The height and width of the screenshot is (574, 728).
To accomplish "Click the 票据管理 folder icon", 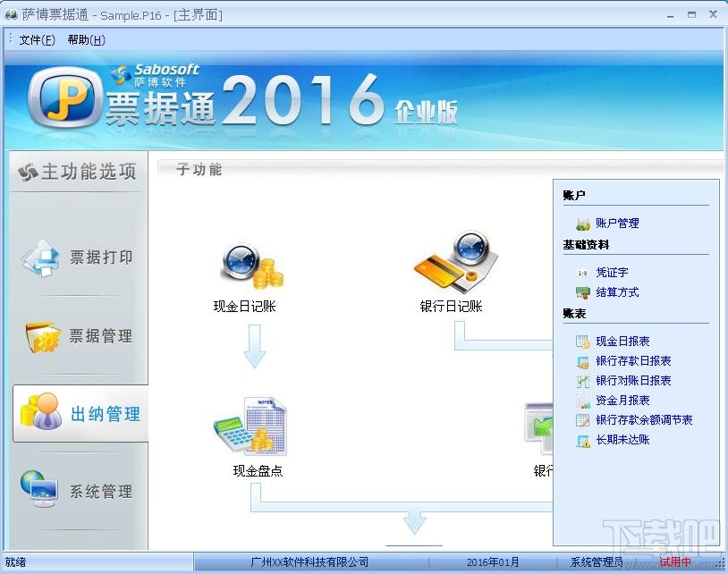I will point(43,336).
